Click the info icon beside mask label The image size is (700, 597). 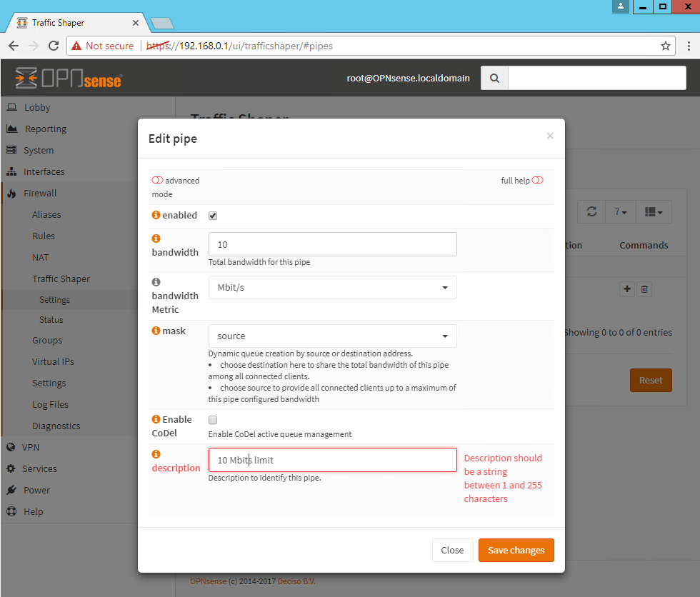pos(156,331)
